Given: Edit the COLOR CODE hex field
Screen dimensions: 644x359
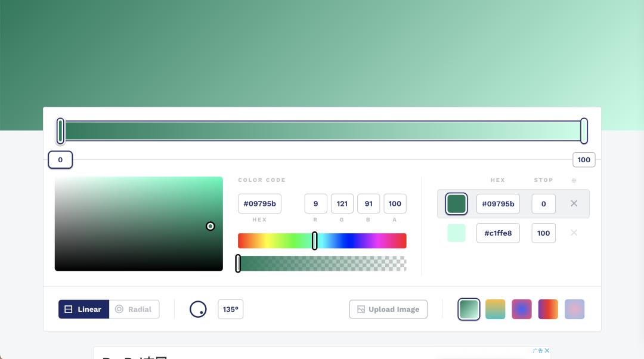Looking at the screenshot, I should click(259, 204).
